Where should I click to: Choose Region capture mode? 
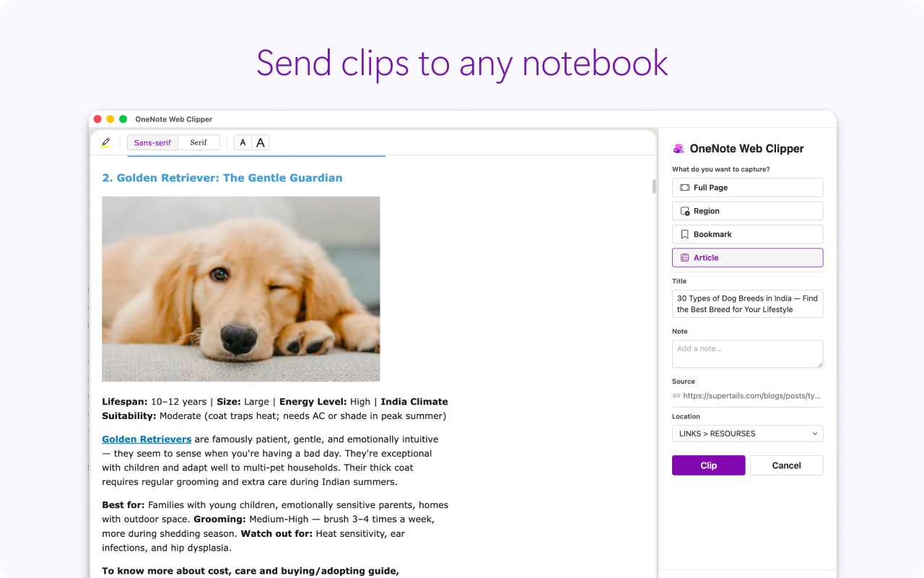(x=747, y=211)
